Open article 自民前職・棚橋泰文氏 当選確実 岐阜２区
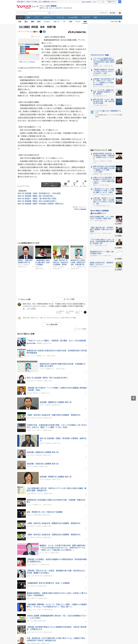 56,402
